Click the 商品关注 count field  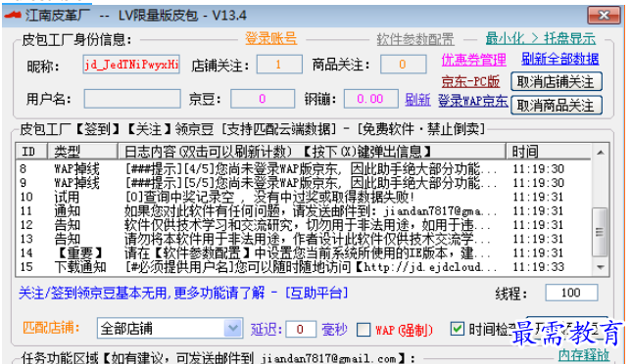tap(404, 65)
